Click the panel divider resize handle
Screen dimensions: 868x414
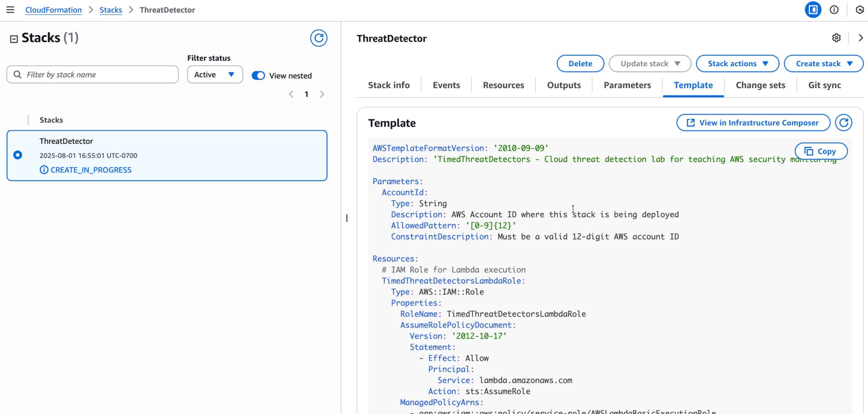click(x=347, y=218)
